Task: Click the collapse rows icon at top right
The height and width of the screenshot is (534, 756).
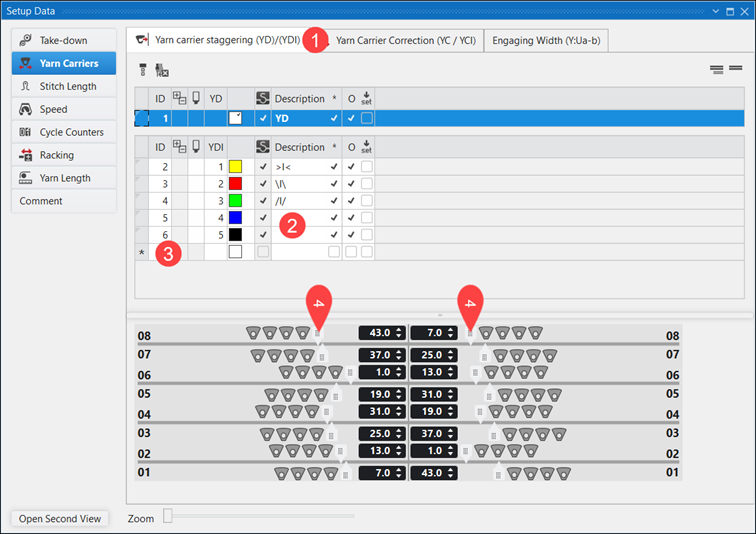Action: (735, 69)
